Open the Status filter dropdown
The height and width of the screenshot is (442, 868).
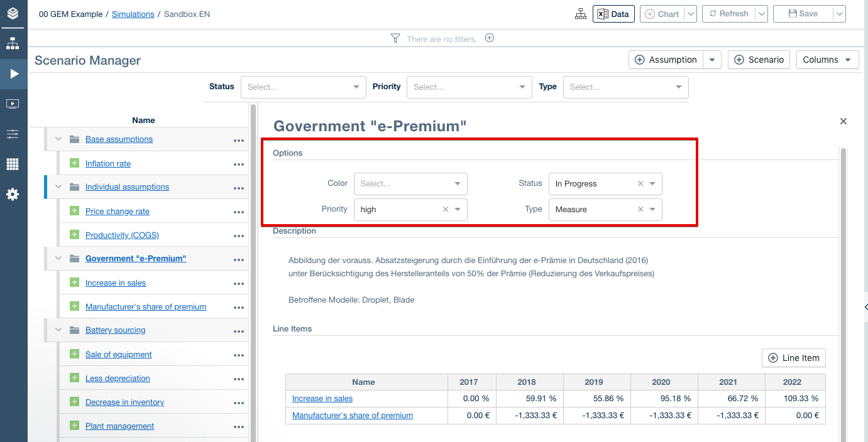tap(303, 87)
